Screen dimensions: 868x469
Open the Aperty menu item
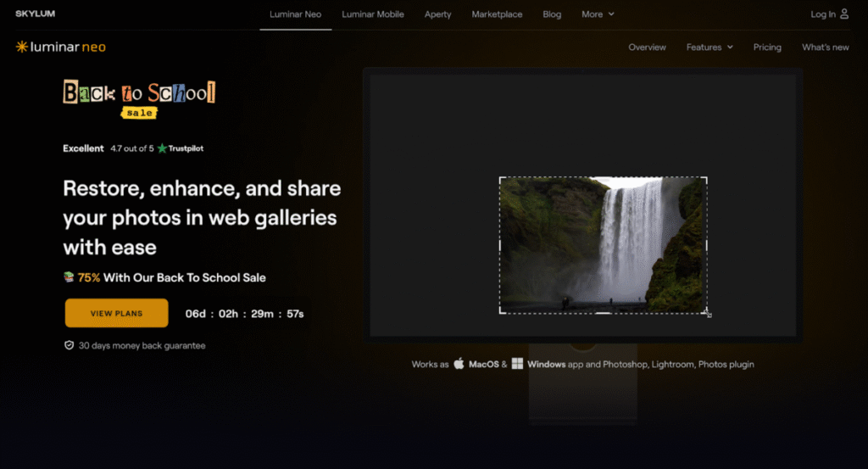point(437,14)
